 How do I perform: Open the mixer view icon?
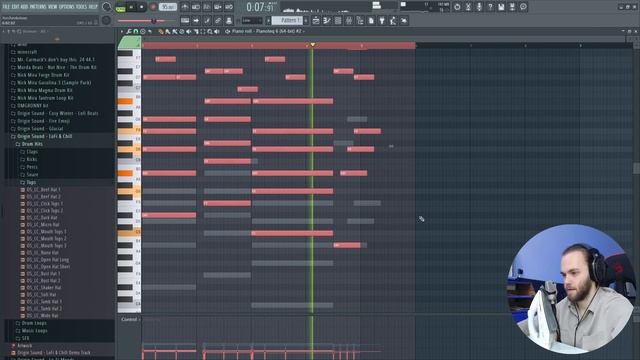(x=349, y=20)
